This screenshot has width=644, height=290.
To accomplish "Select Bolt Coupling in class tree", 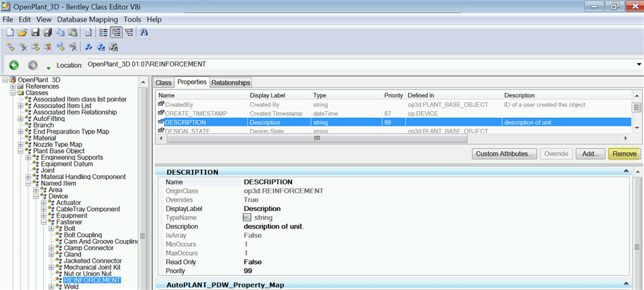I will pyautogui.click(x=82, y=235).
